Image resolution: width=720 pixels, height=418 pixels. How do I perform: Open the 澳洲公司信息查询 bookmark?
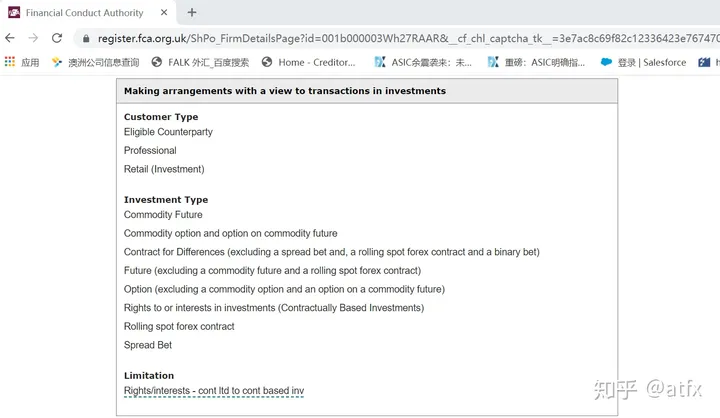tap(96, 62)
